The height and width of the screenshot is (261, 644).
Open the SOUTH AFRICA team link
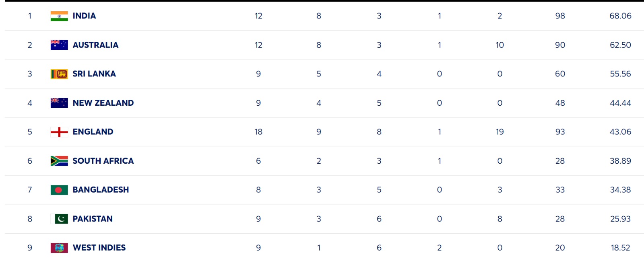pos(103,161)
